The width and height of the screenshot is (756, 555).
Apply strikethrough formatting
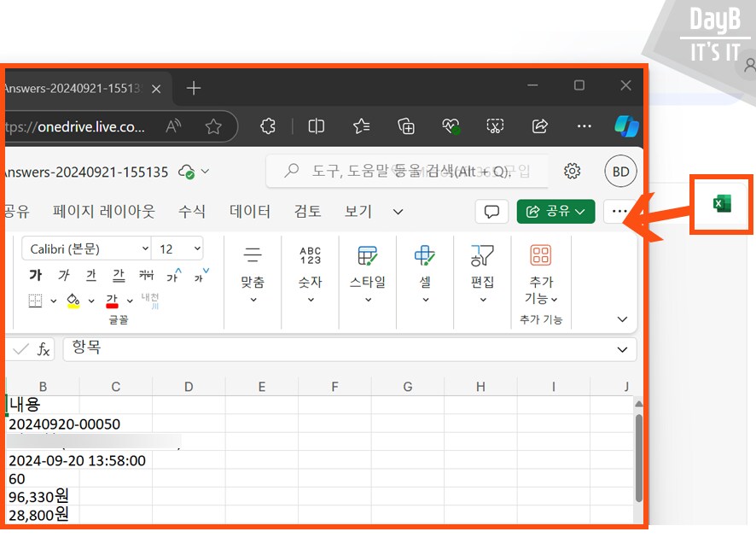(147, 275)
